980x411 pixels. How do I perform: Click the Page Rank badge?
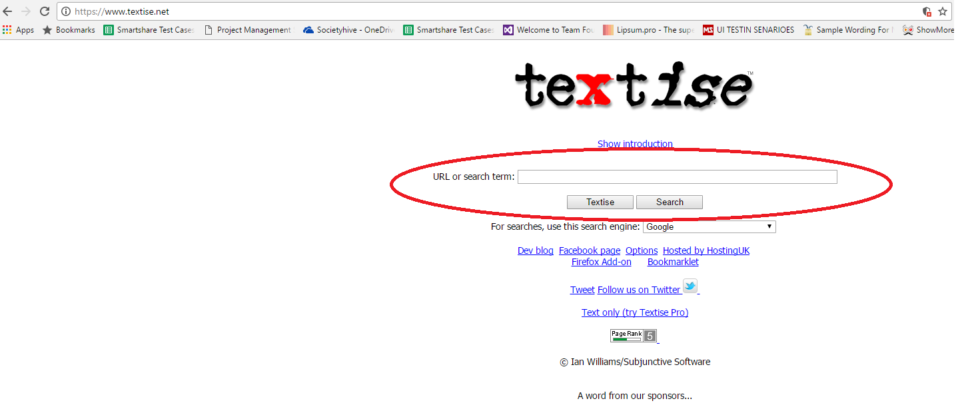[x=634, y=335]
